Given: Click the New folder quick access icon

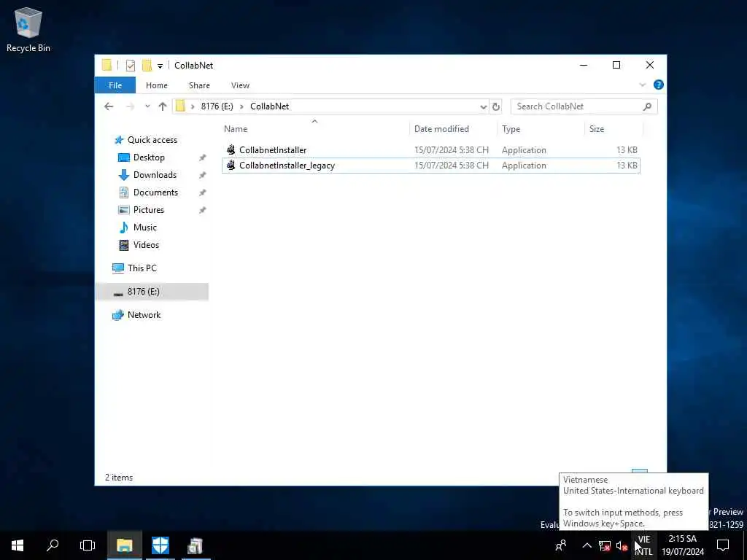Looking at the screenshot, I should point(147,65).
